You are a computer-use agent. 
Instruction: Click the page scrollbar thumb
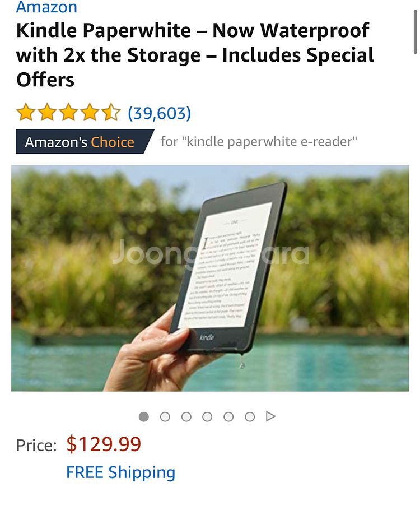point(415,32)
